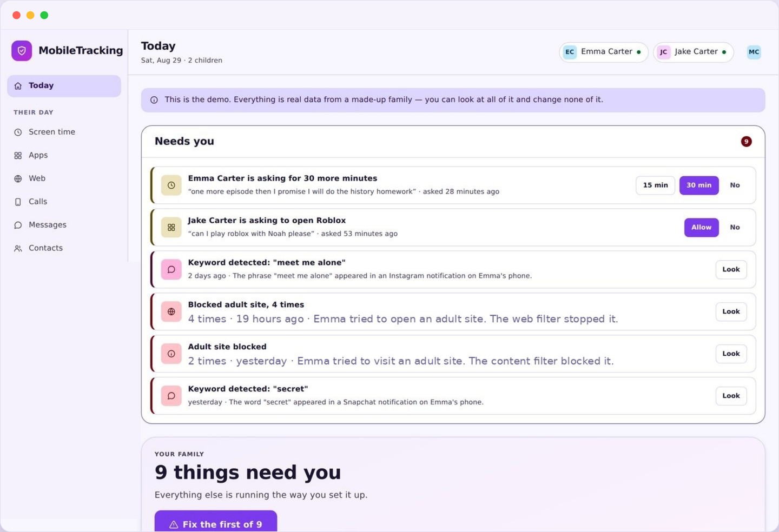This screenshot has height=532, width=779.
Task: Click clock icon on Emma's 30 minutes request
Action: 171,185
